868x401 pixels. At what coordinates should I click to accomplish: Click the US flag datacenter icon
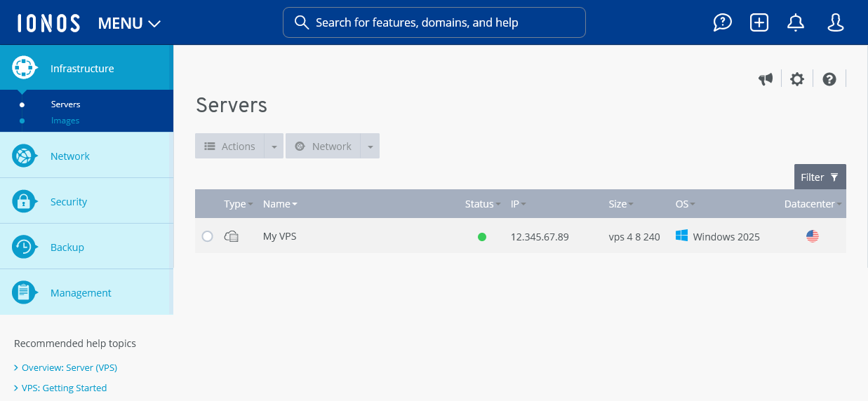coord(813,236)
